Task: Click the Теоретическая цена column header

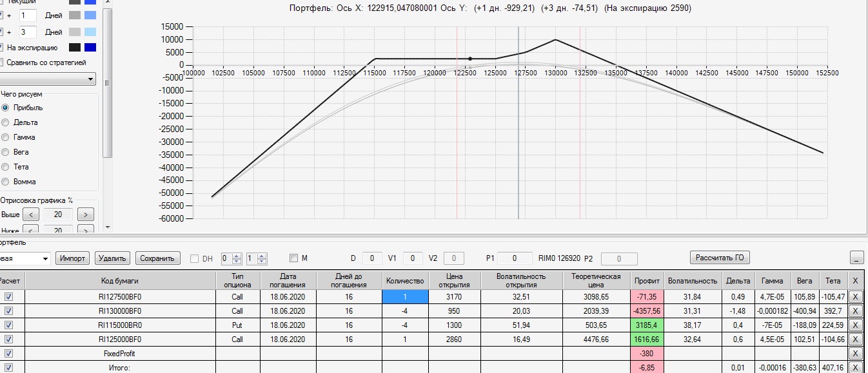Action: click(596, 280)
